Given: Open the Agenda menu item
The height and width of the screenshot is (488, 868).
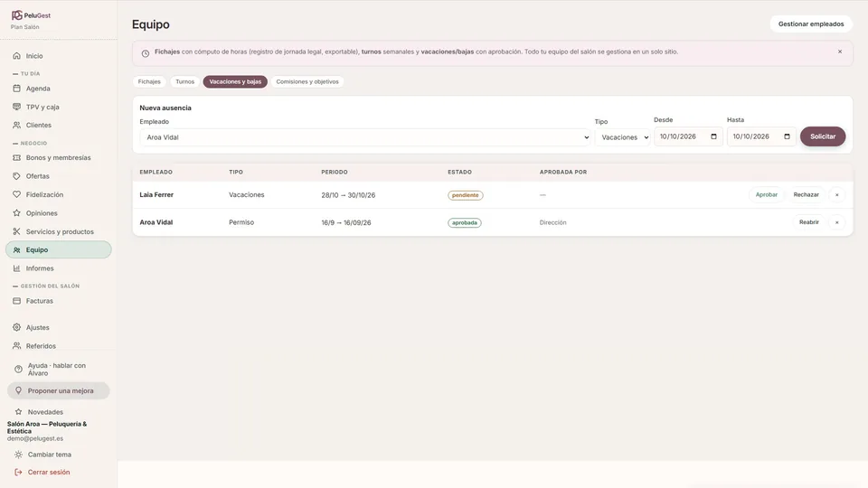Looking at the screenshot, I should [59, 89].
